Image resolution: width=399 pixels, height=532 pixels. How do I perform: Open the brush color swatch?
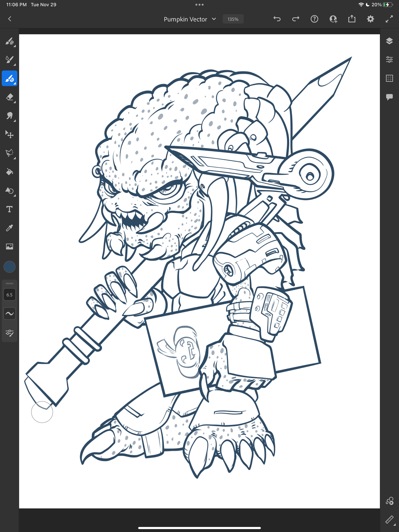click(10, 267)
